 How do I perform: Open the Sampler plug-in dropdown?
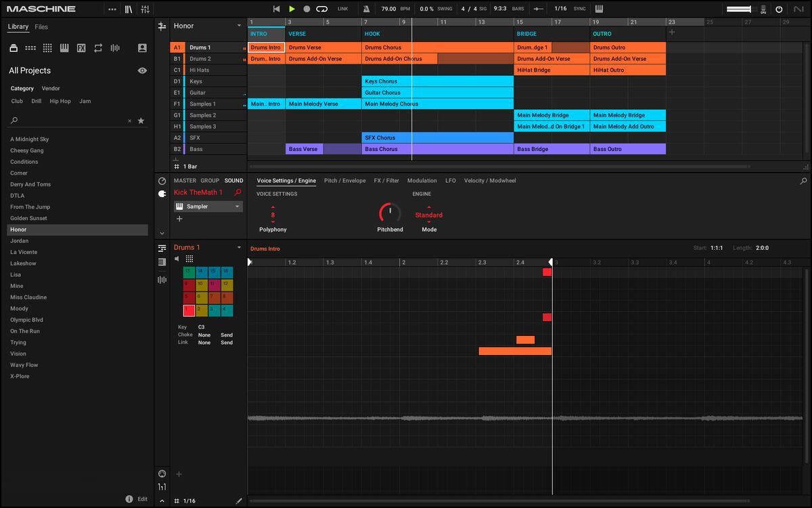point(238,207)
